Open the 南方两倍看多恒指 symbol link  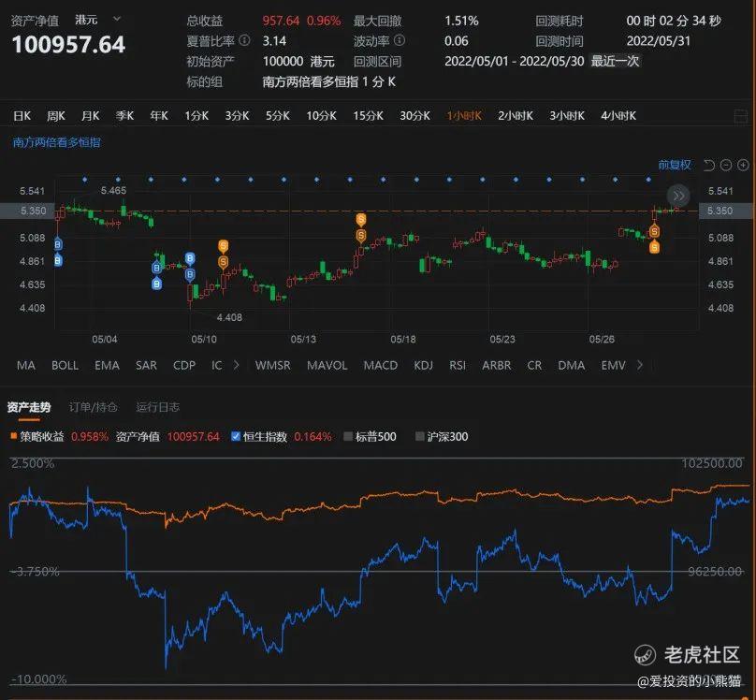56,142
